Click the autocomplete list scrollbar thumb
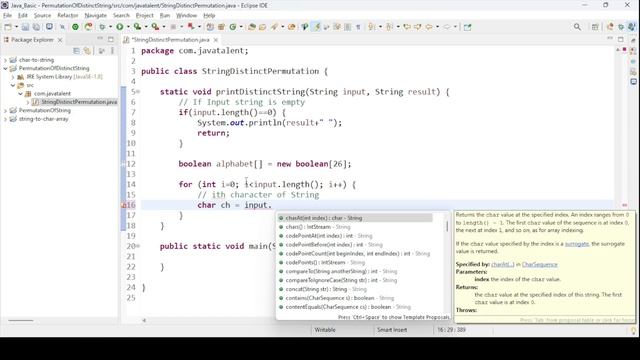Image resolution: width=640 pixels, height=360 pixels. point(447,226)
